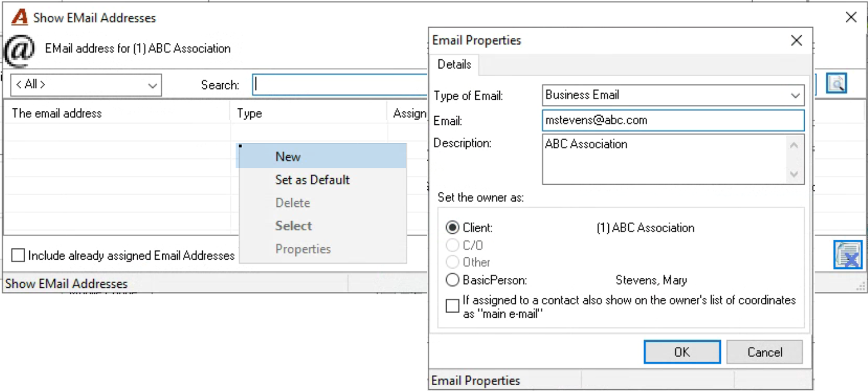Enable Include already assigned Email Addresses checkbox

coord(18,256)
